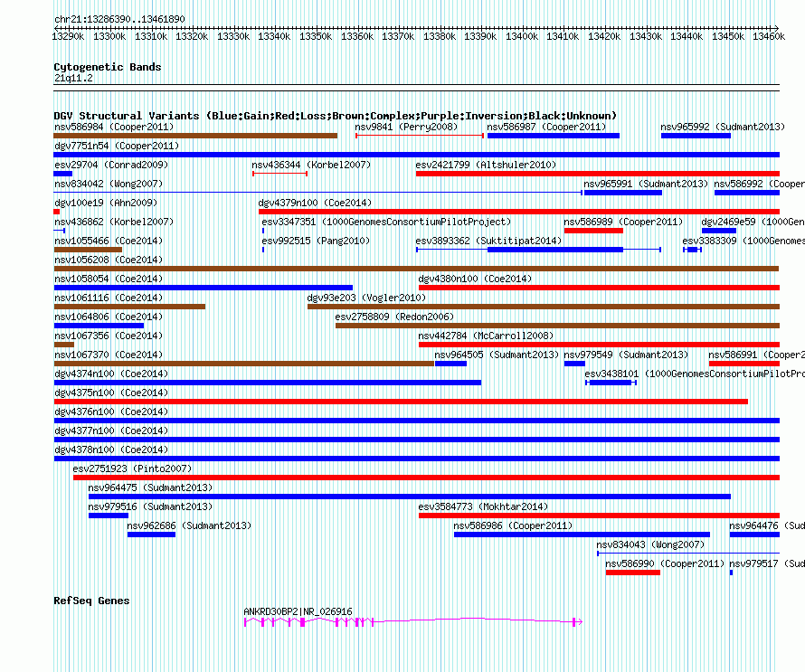Click dgv4374n100 (Coe2014) label

[x=111, y=374]
